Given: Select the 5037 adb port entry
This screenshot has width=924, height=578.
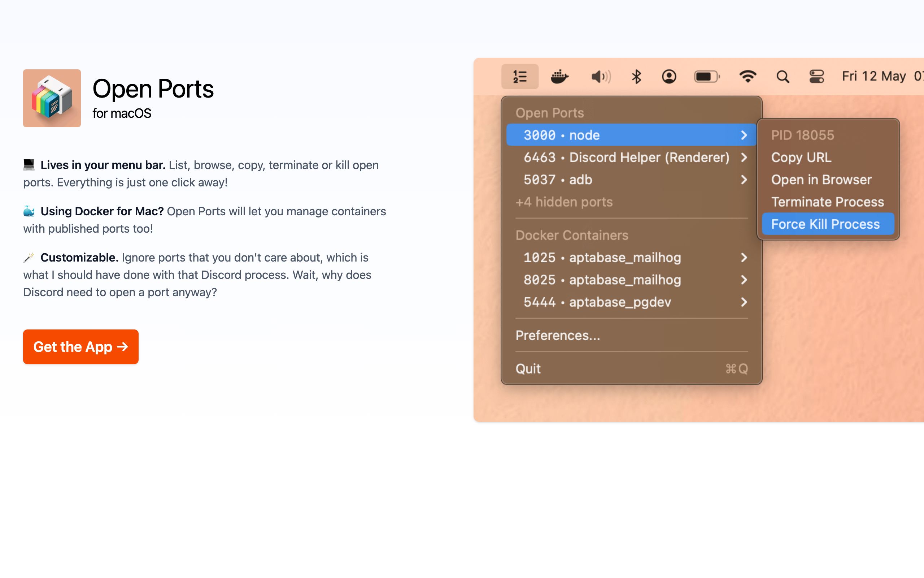Looking at the screenshot, I should (631, 179).
